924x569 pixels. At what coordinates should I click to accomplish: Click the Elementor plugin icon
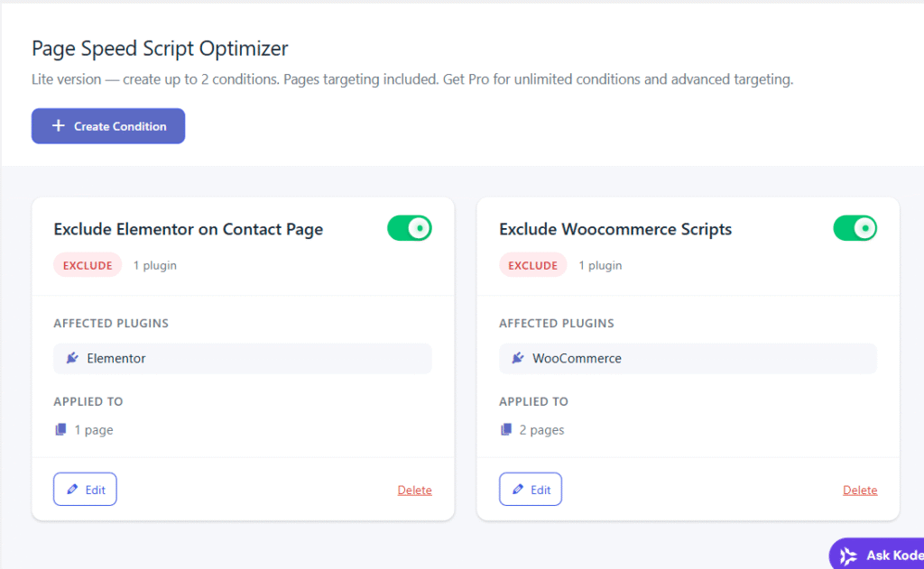point(72,358)
